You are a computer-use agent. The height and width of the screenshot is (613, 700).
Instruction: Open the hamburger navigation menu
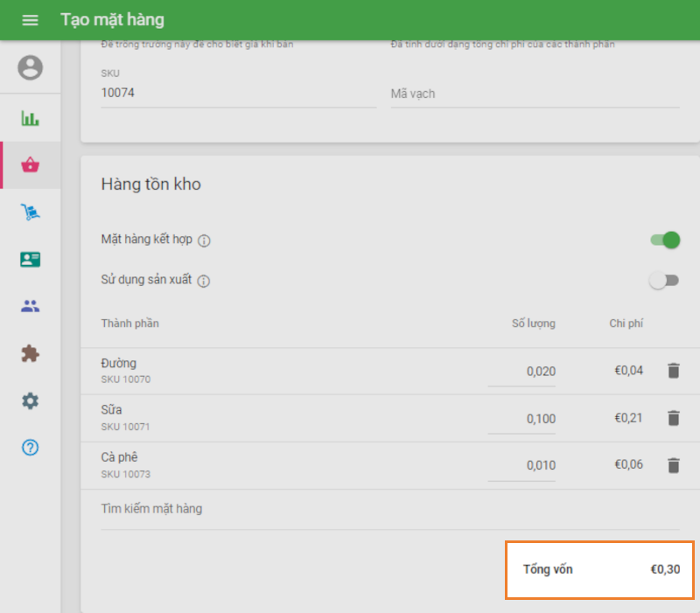[x=30, y=20]
